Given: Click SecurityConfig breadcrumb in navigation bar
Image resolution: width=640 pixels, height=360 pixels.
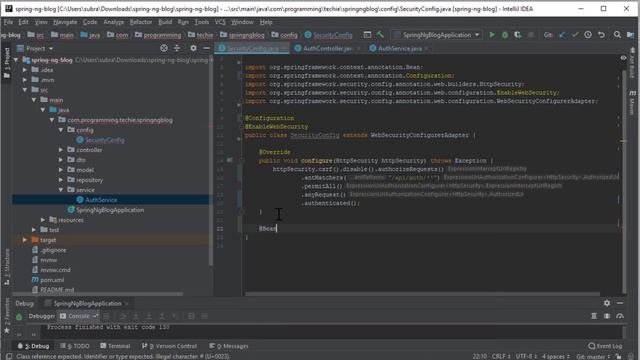Looking at the screenshot, I should [329, 35].
